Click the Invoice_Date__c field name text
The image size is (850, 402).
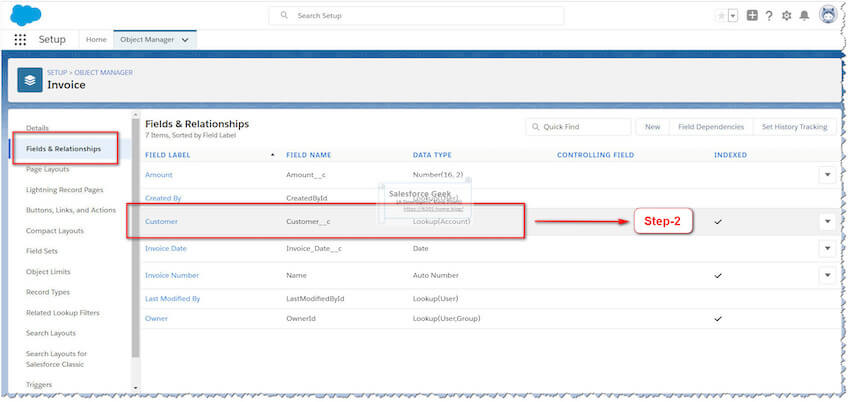click(314, 249)
